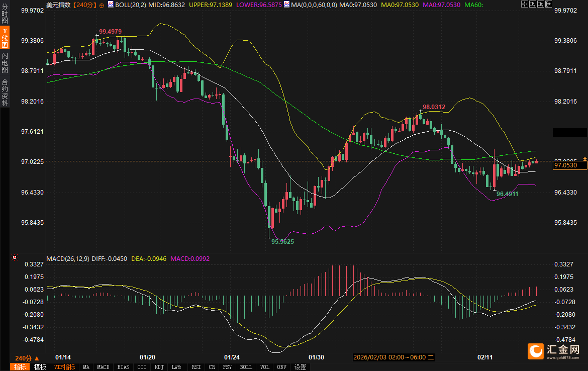Select the 指标 tab at bottom left
The image size is (588, 371).
pos(20,367)
